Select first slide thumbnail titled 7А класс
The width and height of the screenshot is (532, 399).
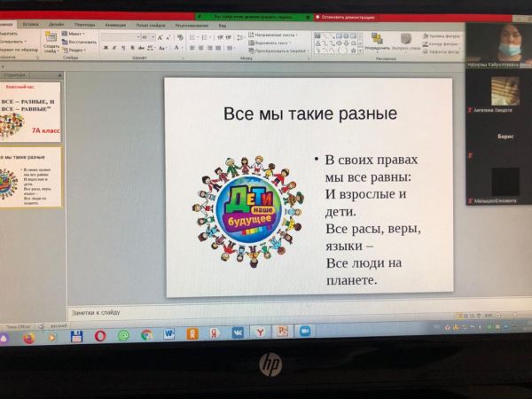click(32, 112)
